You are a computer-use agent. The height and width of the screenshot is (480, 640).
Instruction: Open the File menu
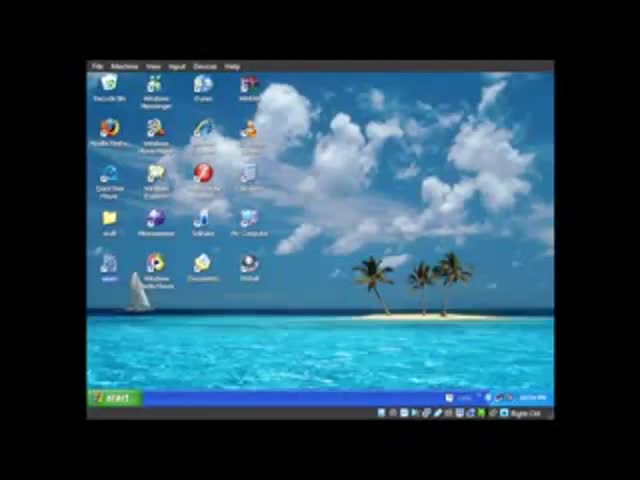[x=98, y=67]
